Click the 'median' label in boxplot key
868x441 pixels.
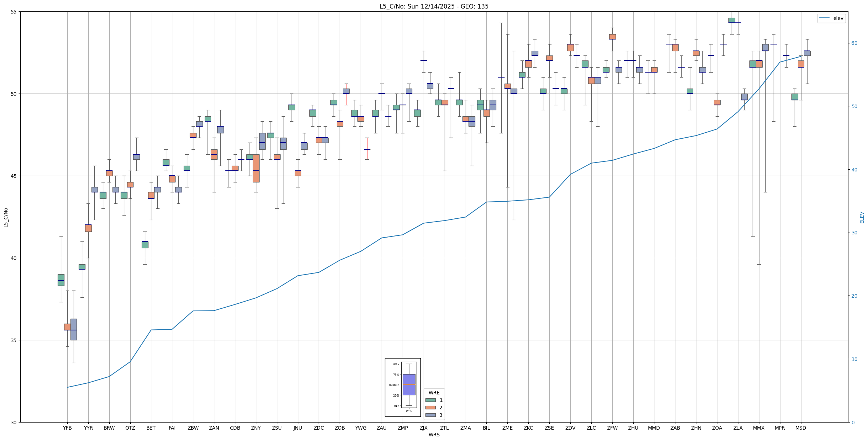[x=394, y=385]
